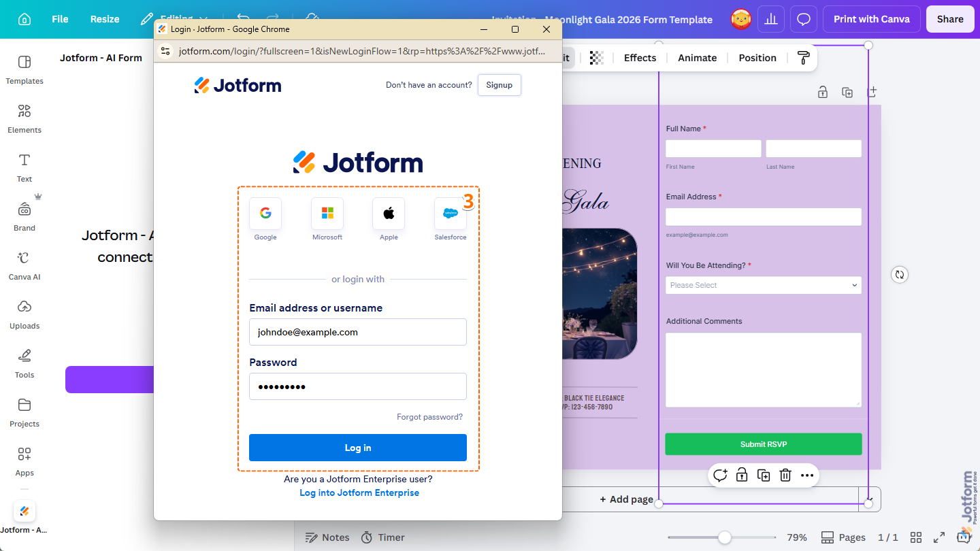Open Canva AI from the sidebar
Viewport: 980px width, 551px height.
click(x=24, y=266)
